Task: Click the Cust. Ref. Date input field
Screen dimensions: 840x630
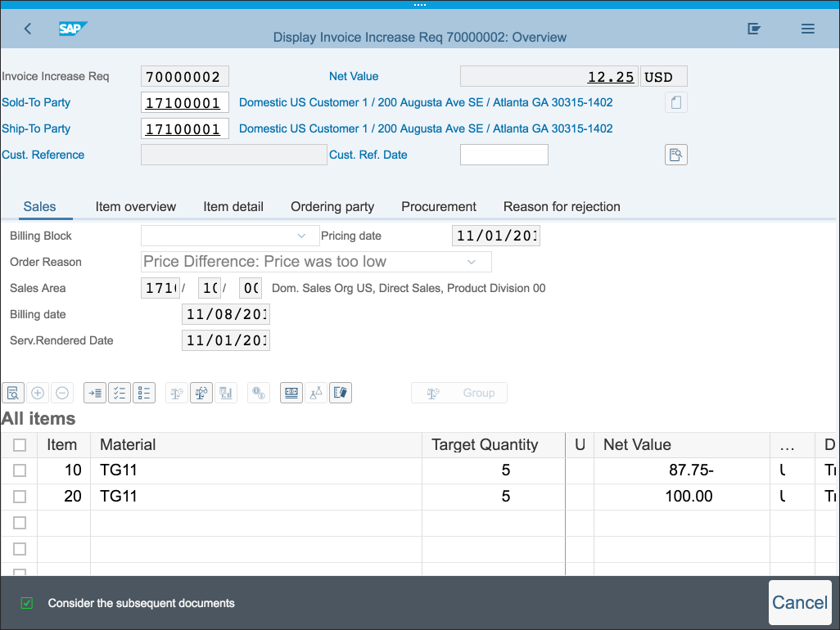Action: (504, 155)
